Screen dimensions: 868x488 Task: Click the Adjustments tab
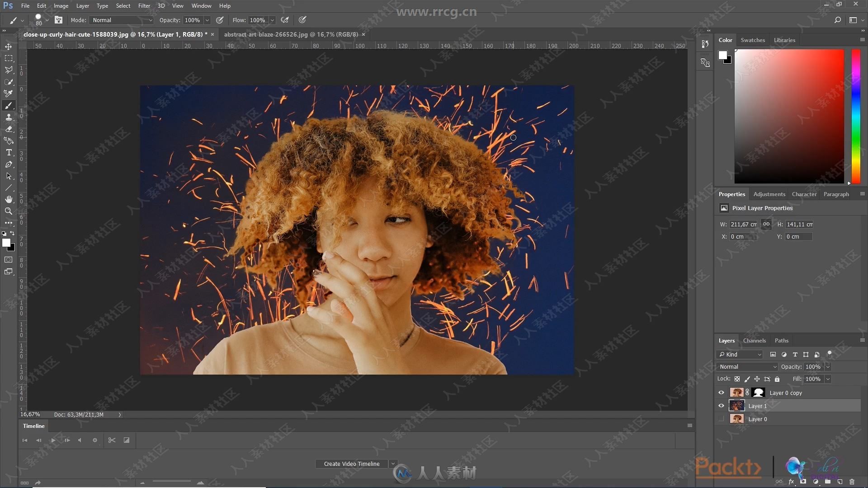click(x=769, y=194)
